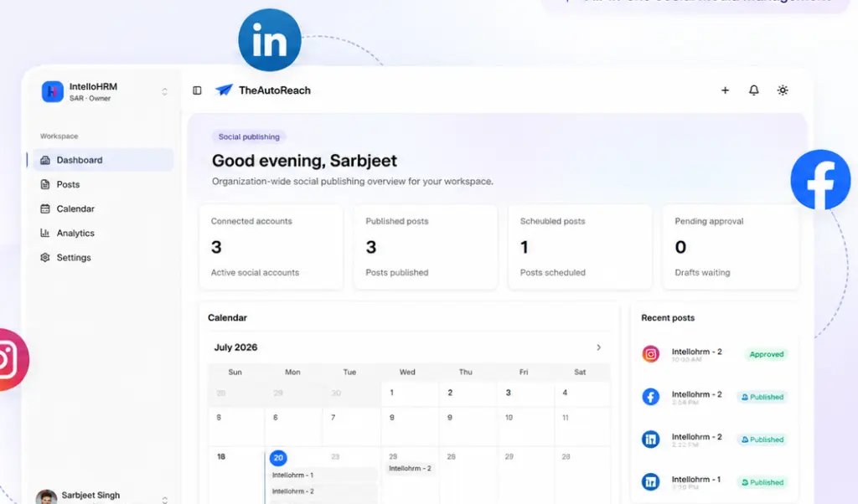The height and width of the screenshot is (504, 858).
Task: Open the Pending approval card
Action: pos(731,247)
